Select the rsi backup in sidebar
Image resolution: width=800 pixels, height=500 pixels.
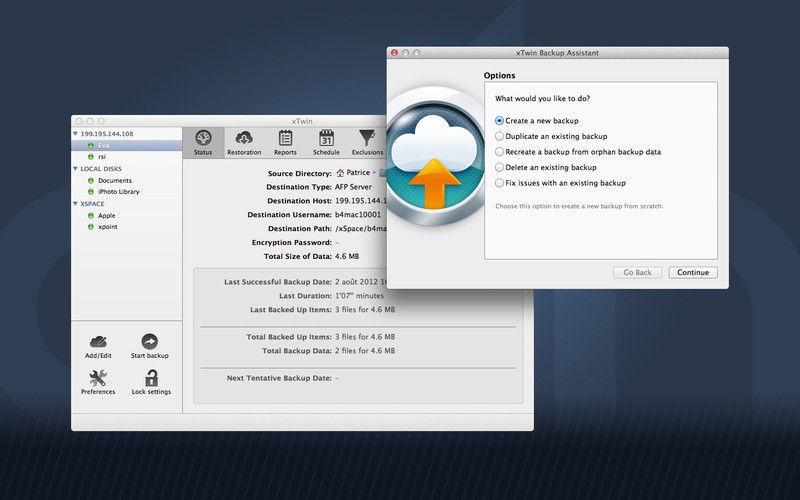point(127,157)
